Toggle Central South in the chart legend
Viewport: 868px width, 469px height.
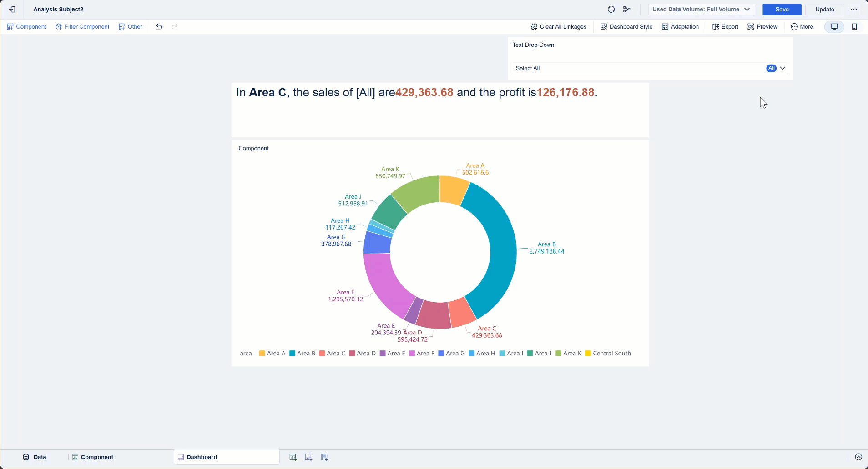click(x=608, y=353)
